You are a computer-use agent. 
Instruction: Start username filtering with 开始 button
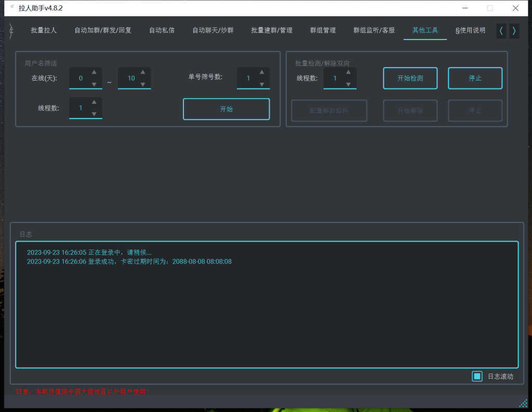[227, 109]
